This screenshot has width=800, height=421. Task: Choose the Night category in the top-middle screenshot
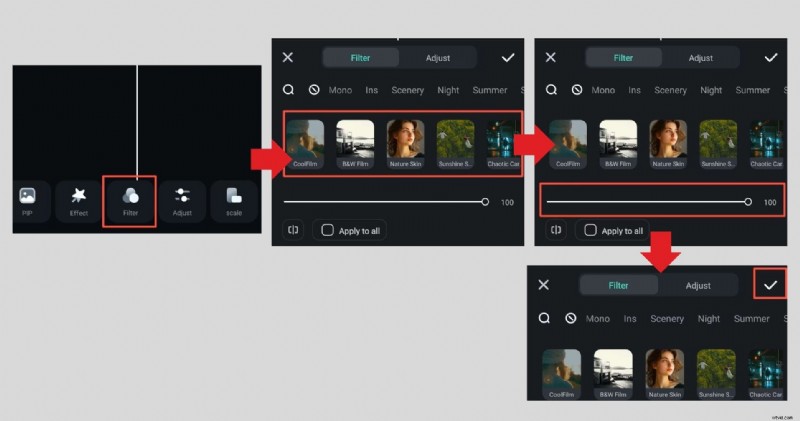[x=448, y=90]
